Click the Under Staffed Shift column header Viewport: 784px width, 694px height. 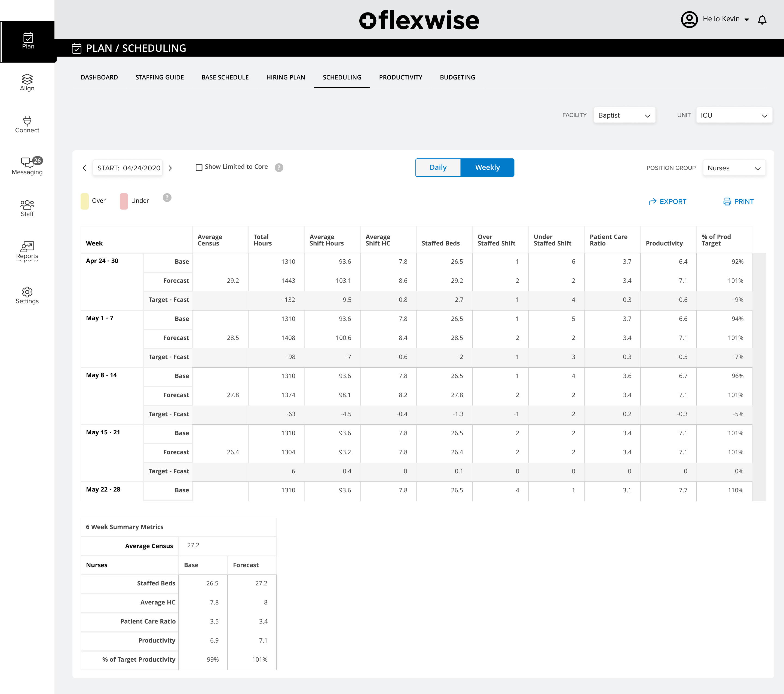(x=556, y=240)
